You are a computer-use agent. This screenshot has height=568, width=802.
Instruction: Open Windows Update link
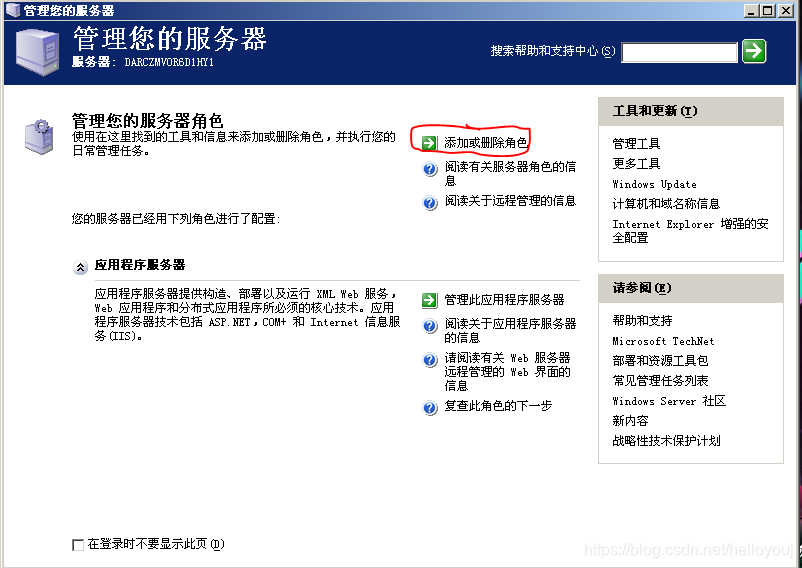(x=654, y=184)
